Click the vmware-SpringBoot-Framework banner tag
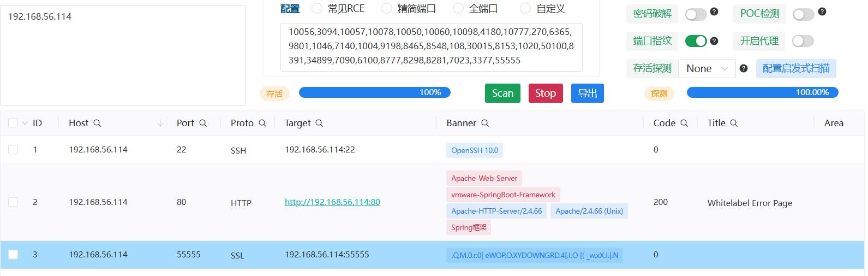Screen dimensions: 868x276 [503, 195]
